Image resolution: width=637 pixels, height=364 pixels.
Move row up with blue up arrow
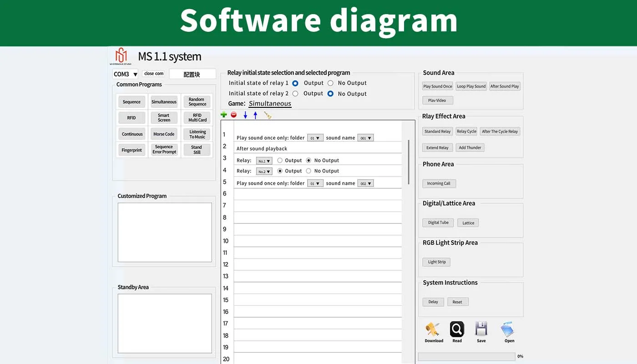(255, 115)
